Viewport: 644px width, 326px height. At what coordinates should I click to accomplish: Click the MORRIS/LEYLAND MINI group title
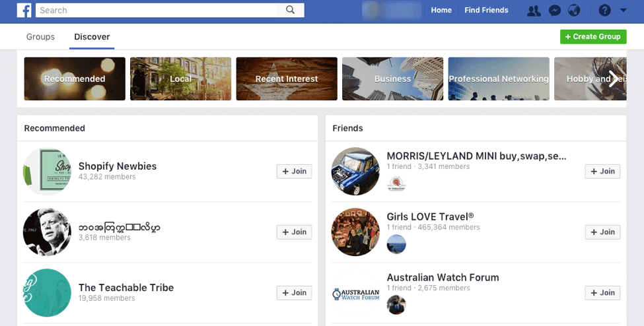(476, 156)
